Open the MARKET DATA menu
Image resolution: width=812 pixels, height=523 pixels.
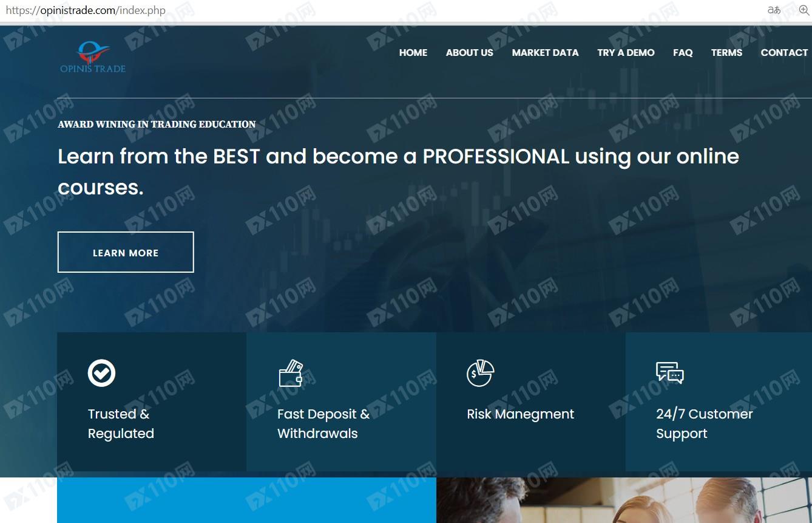[x=545, y=53]
